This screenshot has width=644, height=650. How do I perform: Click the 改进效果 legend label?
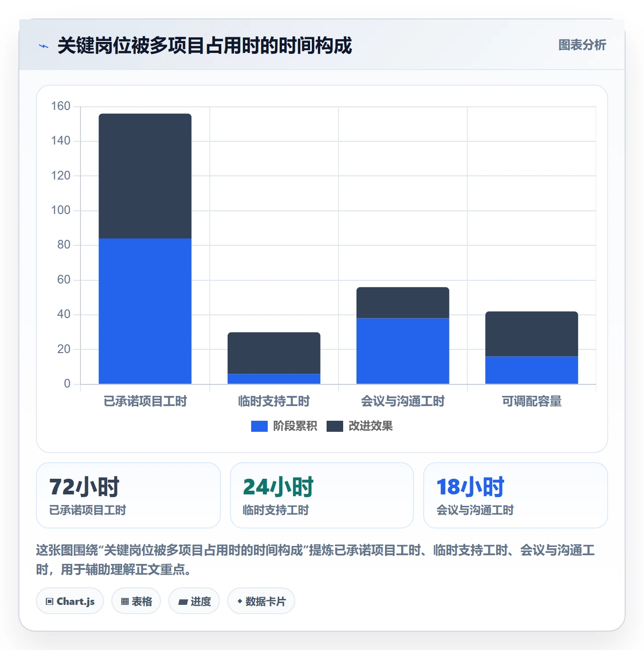[x=370, y=426]
